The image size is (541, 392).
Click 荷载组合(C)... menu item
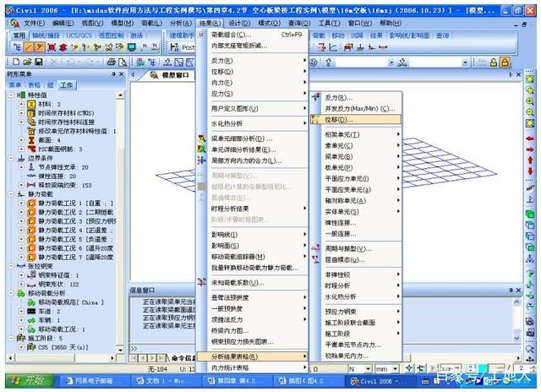tap(252, 35)
